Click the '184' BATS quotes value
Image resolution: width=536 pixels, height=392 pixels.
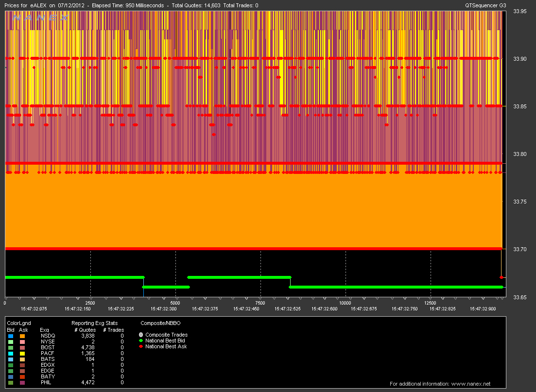click(x=90, y=359)
